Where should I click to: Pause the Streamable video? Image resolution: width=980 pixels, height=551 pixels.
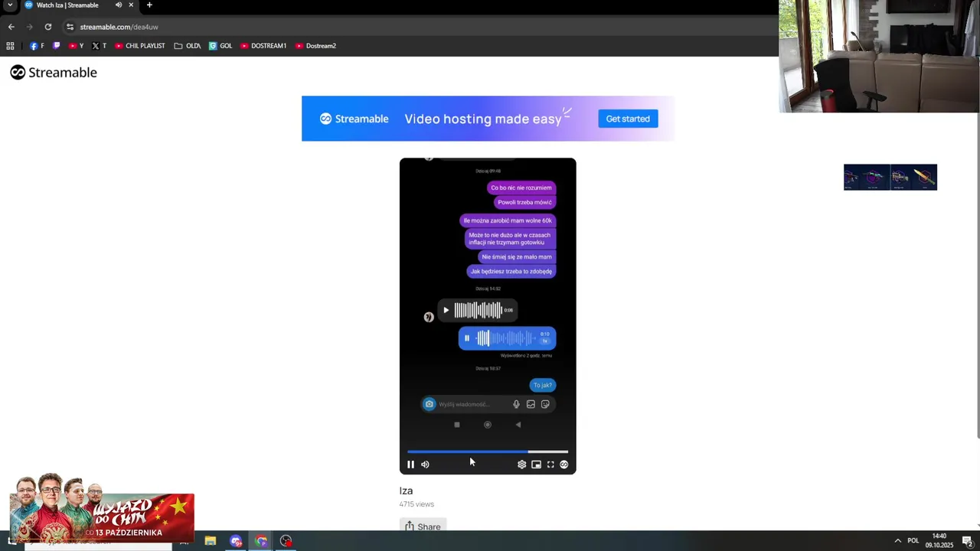(x=410, y=465)
